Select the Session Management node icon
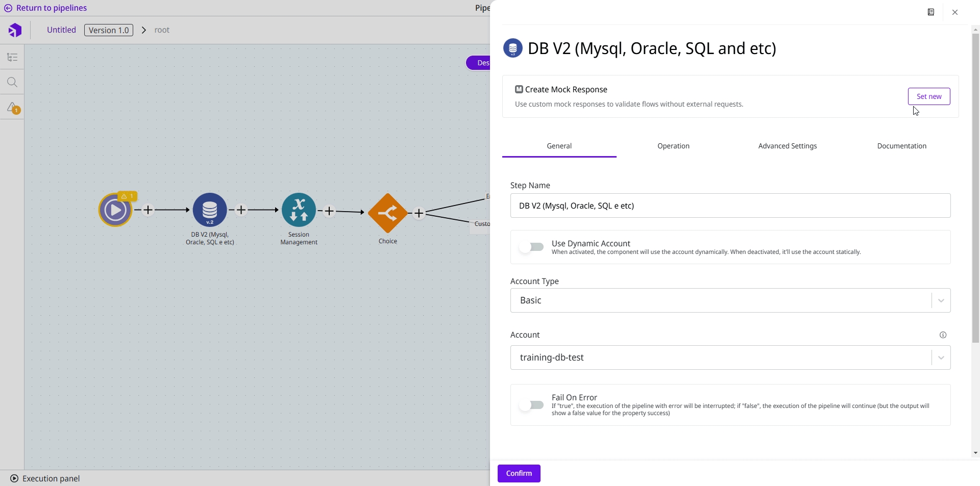Viewport: 980px width, 486px height. coord(299,210)
